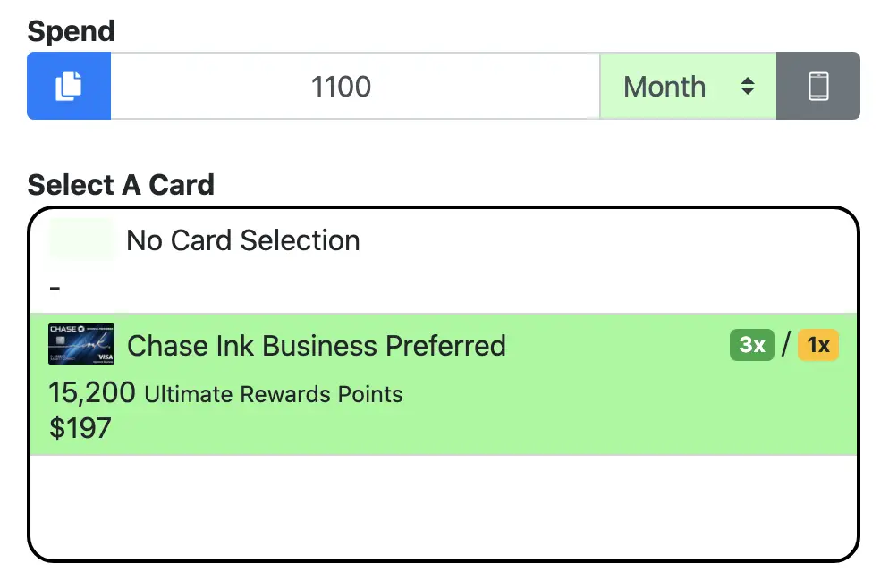
Task: Click the Spend heading label
Action: [71, 31]
